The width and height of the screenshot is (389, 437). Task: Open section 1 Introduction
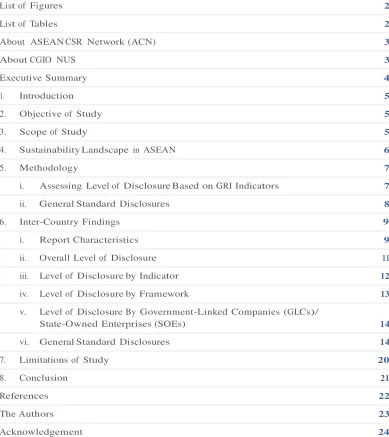click(x=46, y=96)
